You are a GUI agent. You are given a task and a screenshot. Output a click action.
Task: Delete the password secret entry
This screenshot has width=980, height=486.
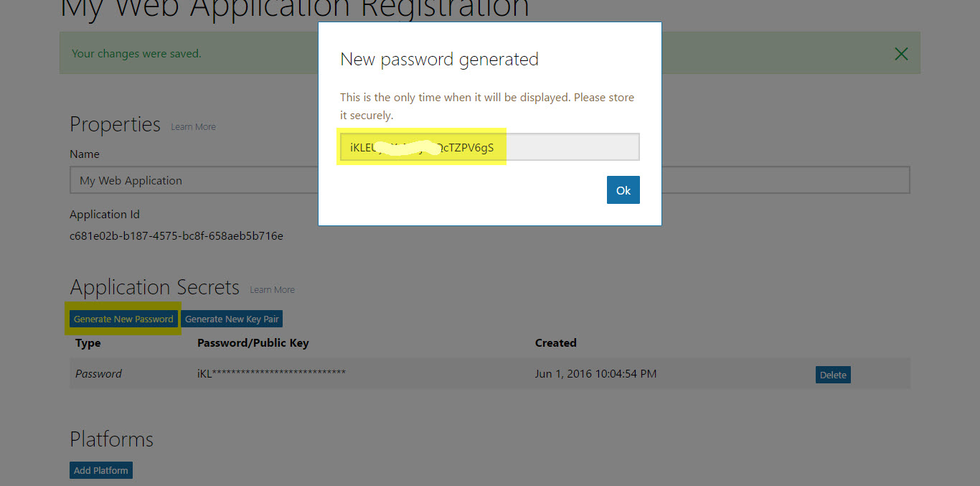[x=833, y=375]
